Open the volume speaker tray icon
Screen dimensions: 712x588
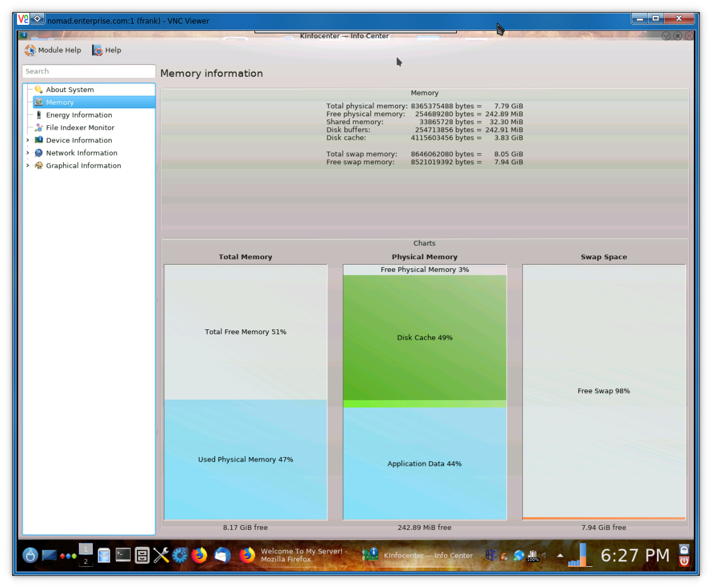[544, 555]
